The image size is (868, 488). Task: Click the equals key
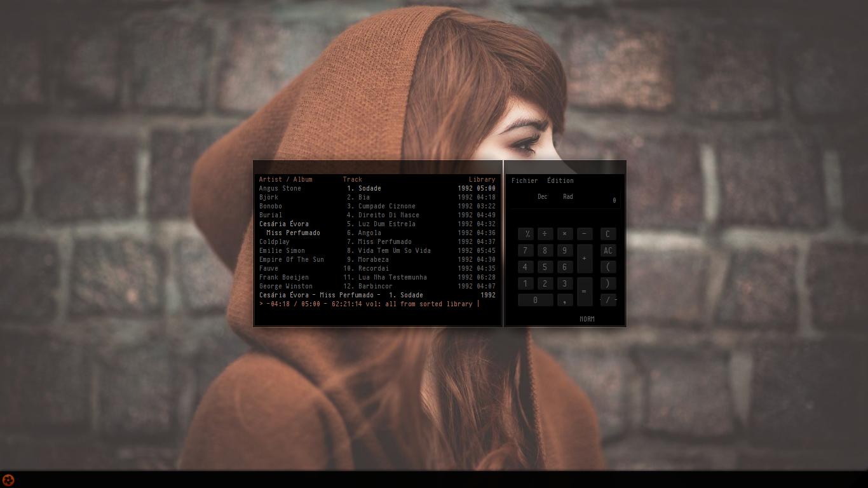[x=585, y=292]
